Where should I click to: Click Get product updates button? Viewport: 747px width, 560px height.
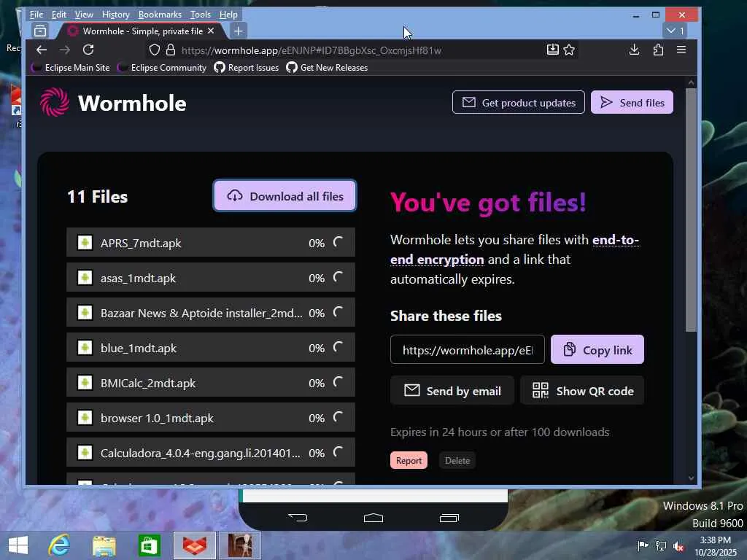pyautogui.click(x=519, y=102)
